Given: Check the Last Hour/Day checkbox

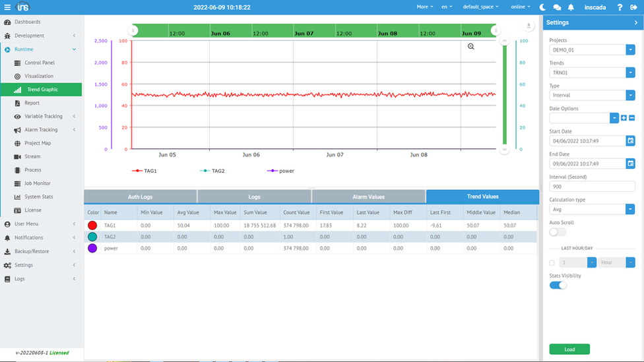Looking at the screenshot, I should pyautogui.click(x=552, y=262).
